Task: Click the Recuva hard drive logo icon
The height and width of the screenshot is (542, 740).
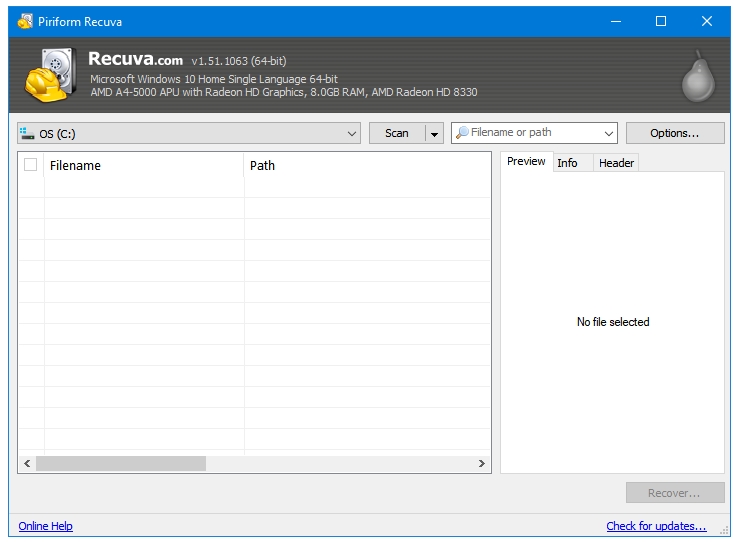Action: [x=51, y=75]
